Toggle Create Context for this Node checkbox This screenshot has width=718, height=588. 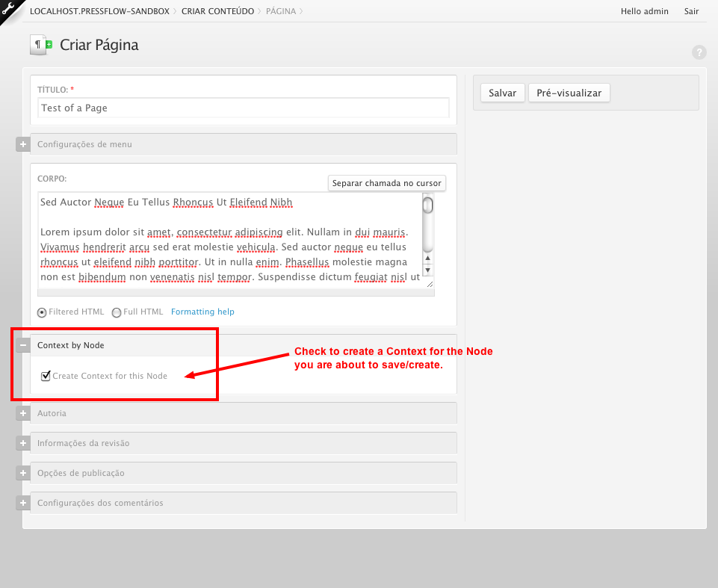pyautogui.click(x=46, y=376)
